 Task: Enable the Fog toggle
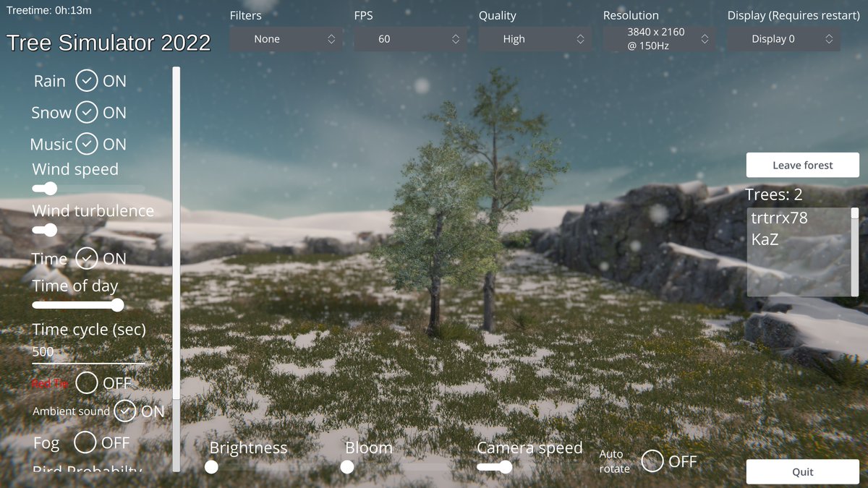pos(85,442)
